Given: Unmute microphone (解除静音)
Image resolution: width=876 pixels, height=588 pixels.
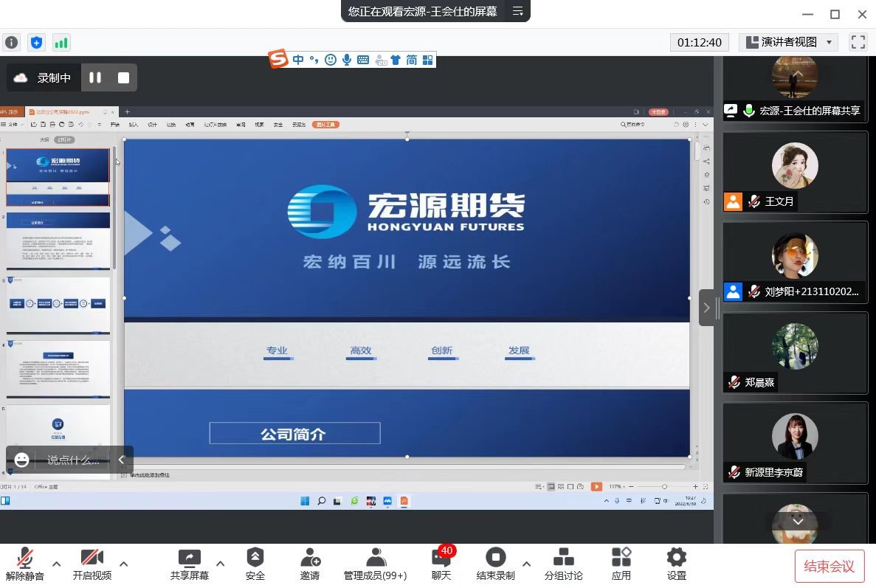Looking at the screenshot, I should pyautogui.click(x=25, y=564).
